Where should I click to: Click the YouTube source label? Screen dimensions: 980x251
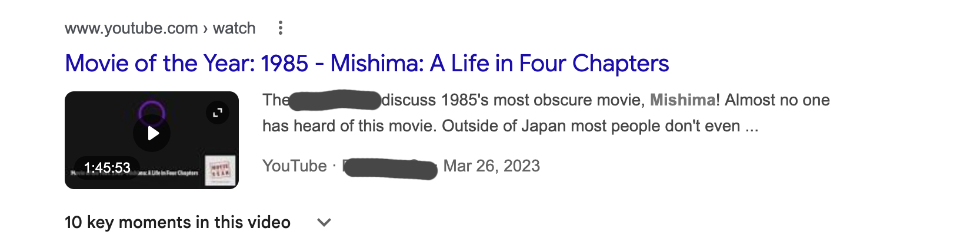(x=294, y=166)
